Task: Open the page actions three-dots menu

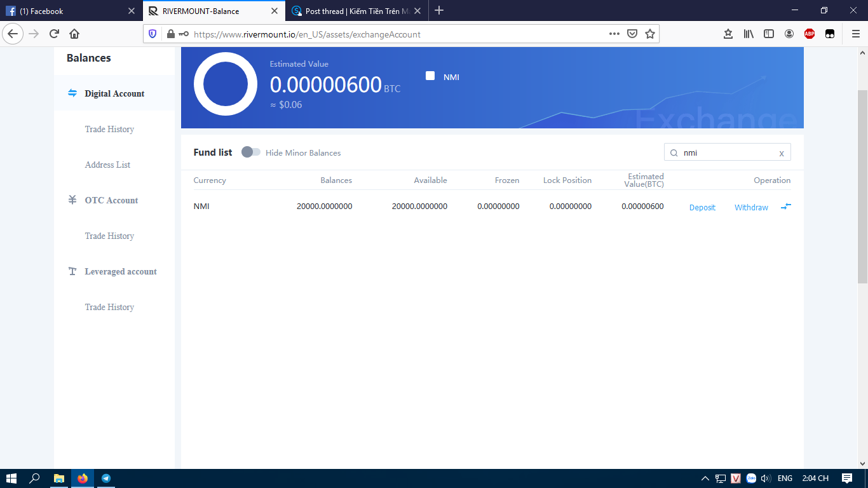Action: (614, 34)
